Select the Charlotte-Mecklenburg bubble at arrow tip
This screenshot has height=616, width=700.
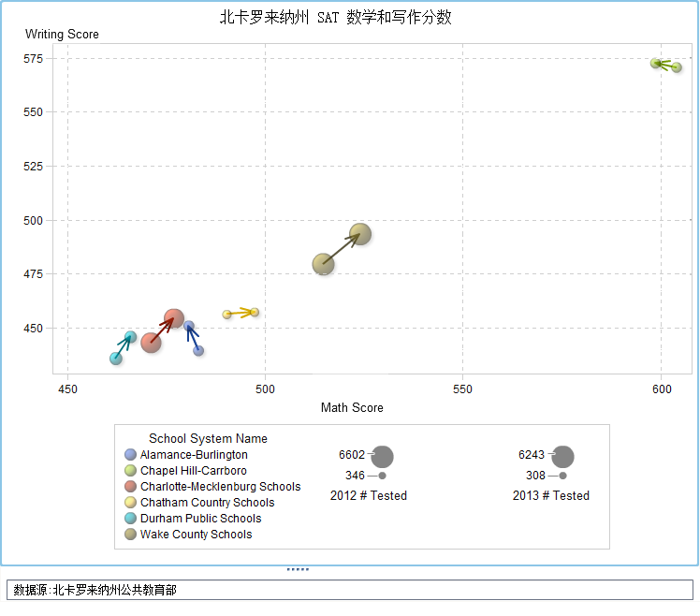174,319
